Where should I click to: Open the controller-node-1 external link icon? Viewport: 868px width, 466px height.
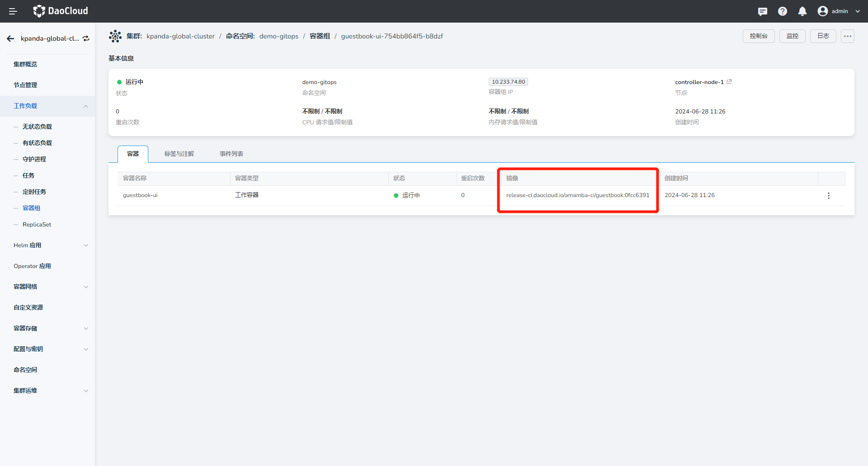coord(729,82)
